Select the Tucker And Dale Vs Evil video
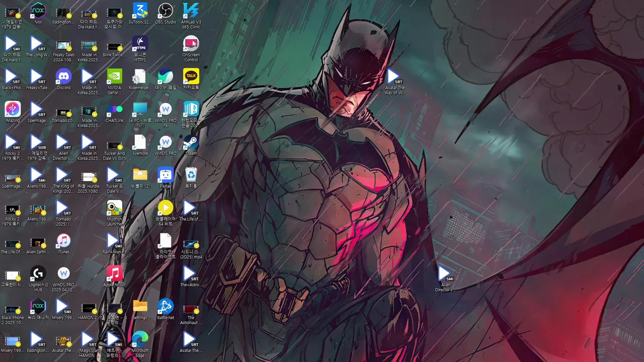This screenshot has width=644, height=362. click(114, 150)
